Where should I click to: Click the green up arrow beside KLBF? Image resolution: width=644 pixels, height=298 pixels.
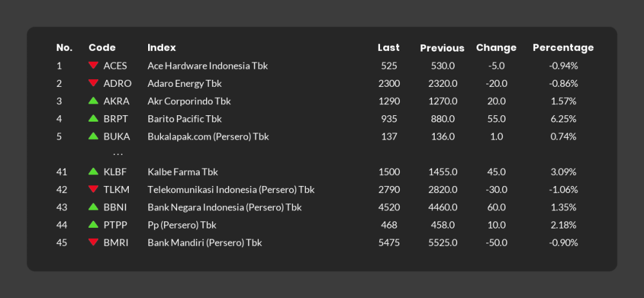93,171
